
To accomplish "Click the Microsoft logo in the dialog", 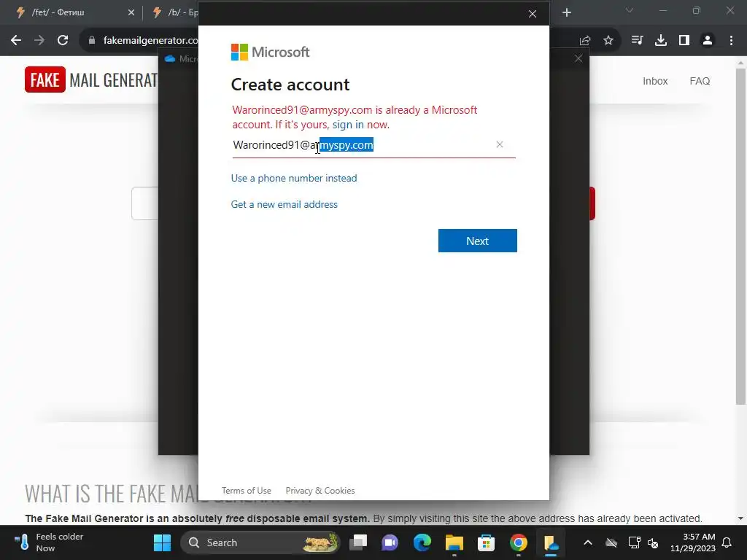I will click(x=270, y=52).
